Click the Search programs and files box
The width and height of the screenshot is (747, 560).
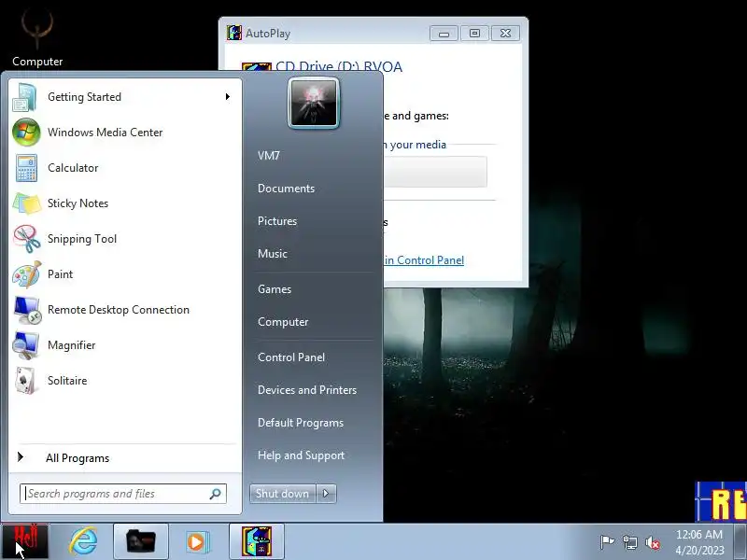(x=123, y=494)
